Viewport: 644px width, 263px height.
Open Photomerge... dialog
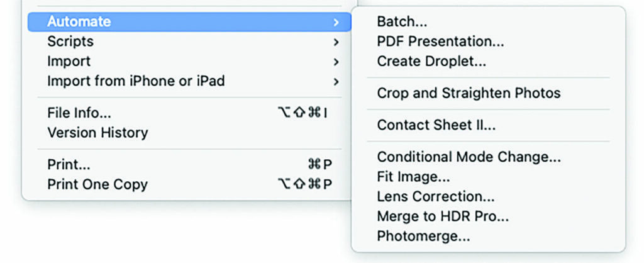coord(423,237)
